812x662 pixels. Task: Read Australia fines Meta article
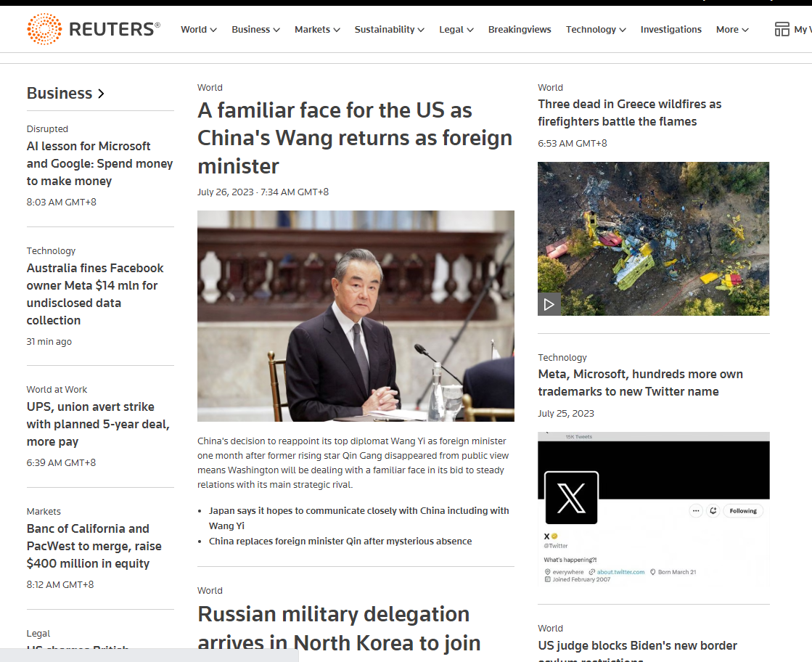click(95, 294)
